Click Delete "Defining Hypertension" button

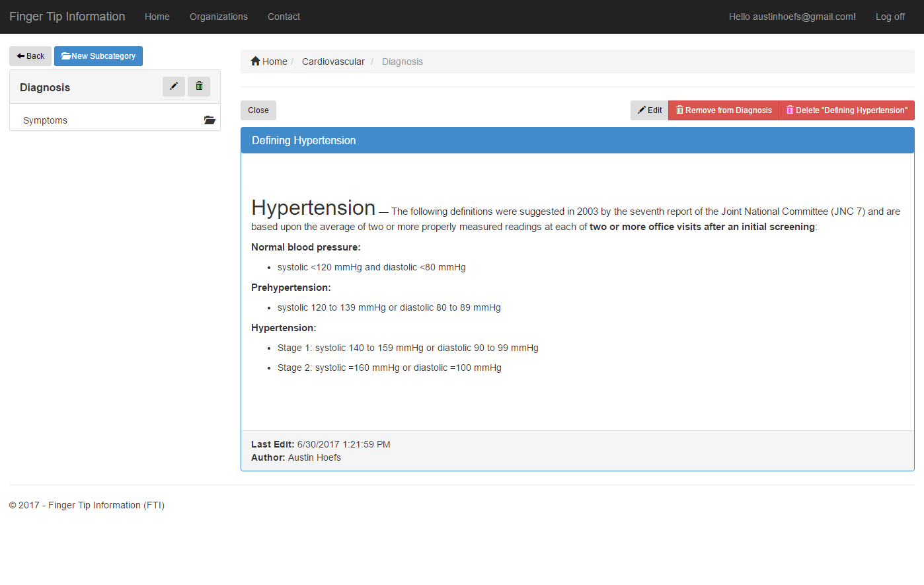(x=847, y=110)
